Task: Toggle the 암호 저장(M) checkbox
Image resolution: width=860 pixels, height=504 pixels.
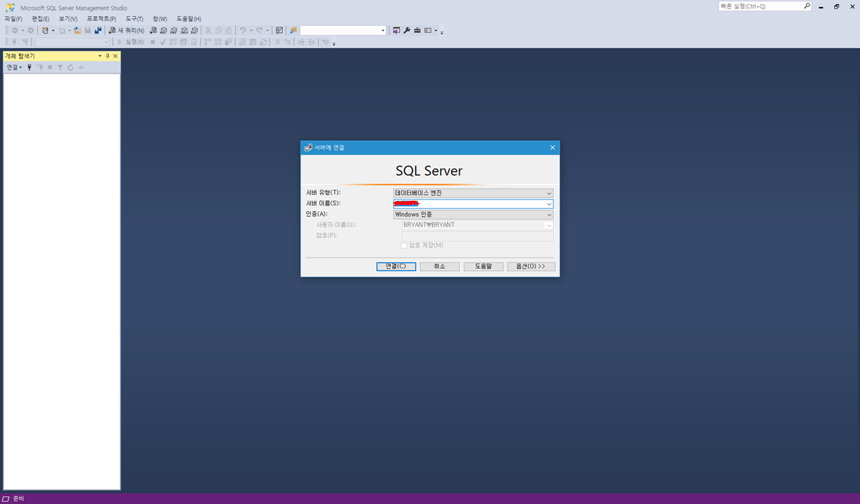Action: (403, 246)
